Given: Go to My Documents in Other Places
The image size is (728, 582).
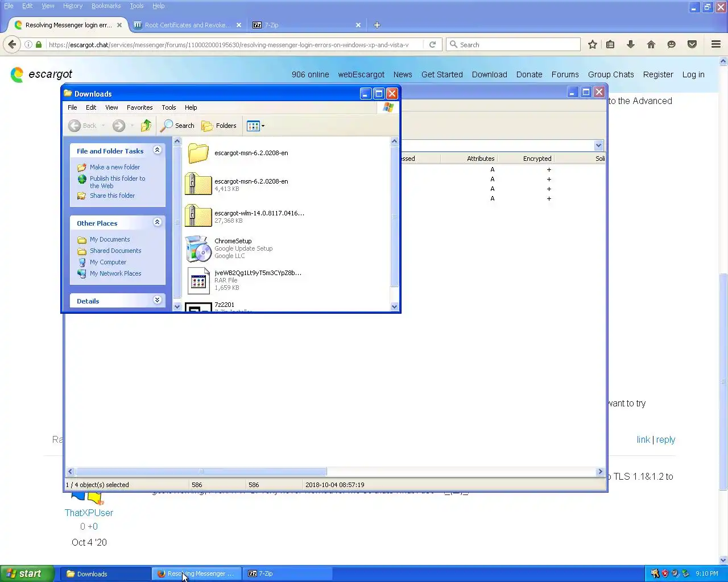Looking at the screenshot, I should click(104, 239).
